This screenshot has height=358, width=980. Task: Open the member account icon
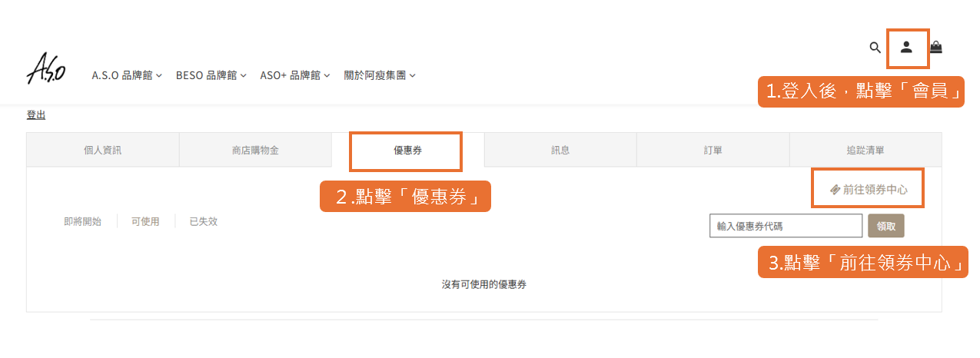point(906,48)
